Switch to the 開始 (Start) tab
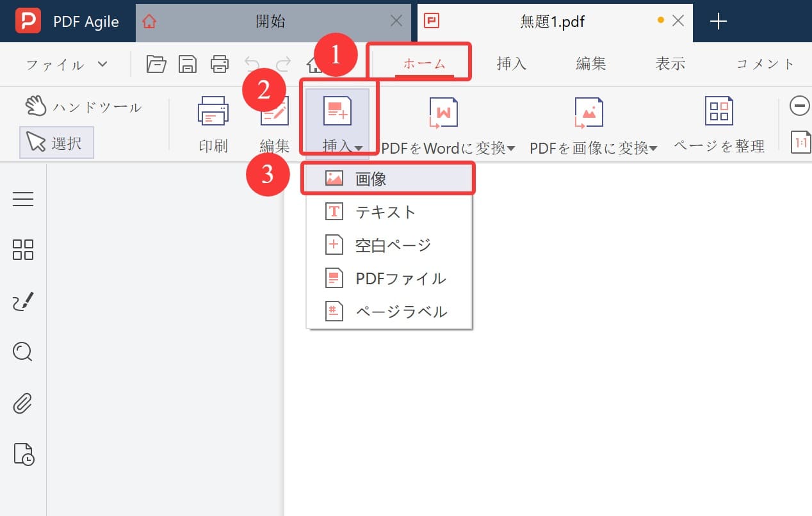This screenshot has width=812, height=516. 272,20
